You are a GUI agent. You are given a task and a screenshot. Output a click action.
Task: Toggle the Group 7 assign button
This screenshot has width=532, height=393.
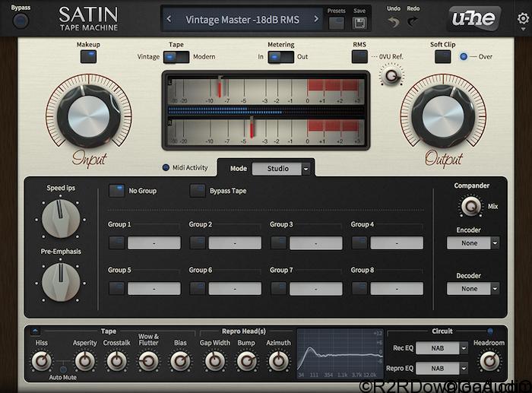pos(279,288)
